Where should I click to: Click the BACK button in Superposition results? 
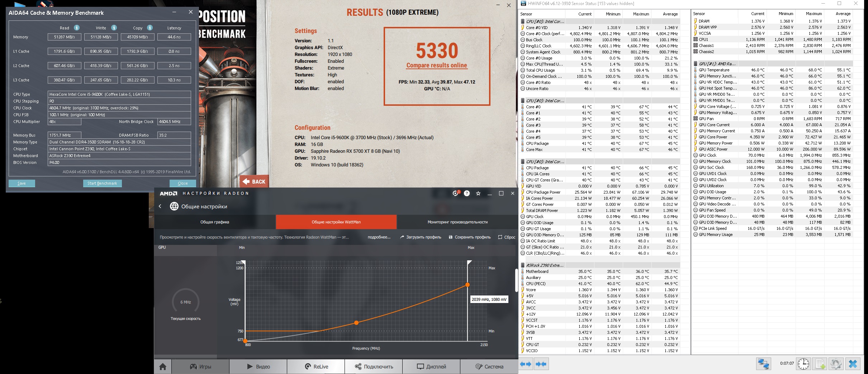point(254,181)
